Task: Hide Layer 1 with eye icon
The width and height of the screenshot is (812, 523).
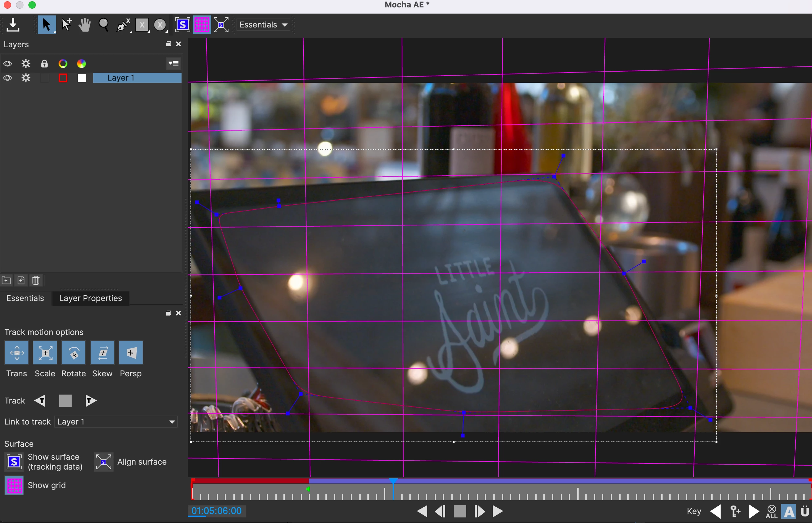Action: (7, 78)
